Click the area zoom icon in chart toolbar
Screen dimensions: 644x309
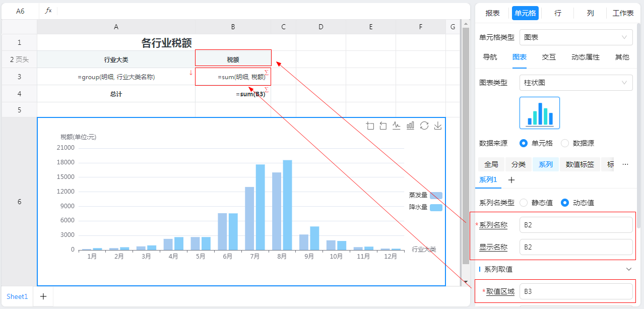370,126
